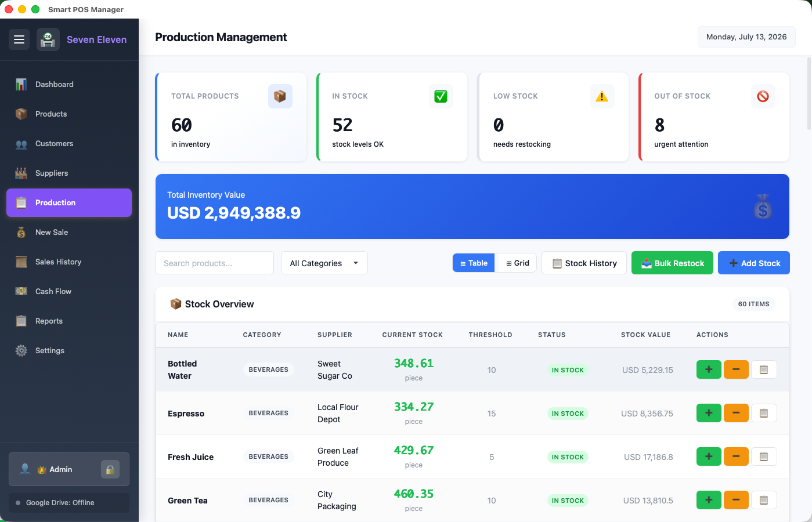Viewport: 812px width, 522px height.
Task: Click the Out of Stock prohibited icon
Action: coord(763,96)
